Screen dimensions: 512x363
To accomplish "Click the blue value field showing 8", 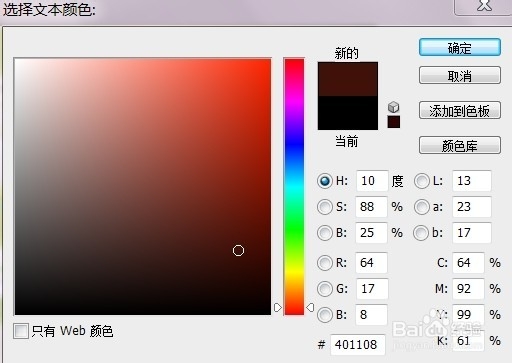I will pos(371,315).
